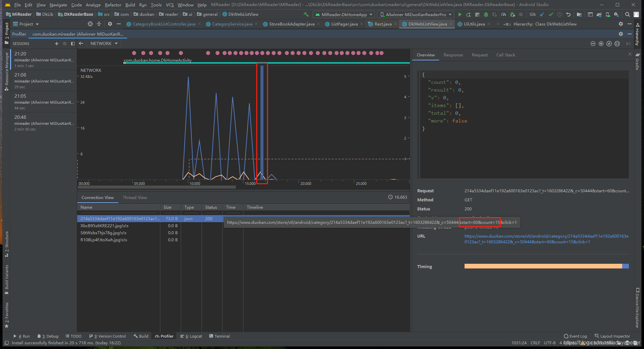Open Layout Inspector button
Viewport: 644px width, 349px height.
click(x=612, y=336)
